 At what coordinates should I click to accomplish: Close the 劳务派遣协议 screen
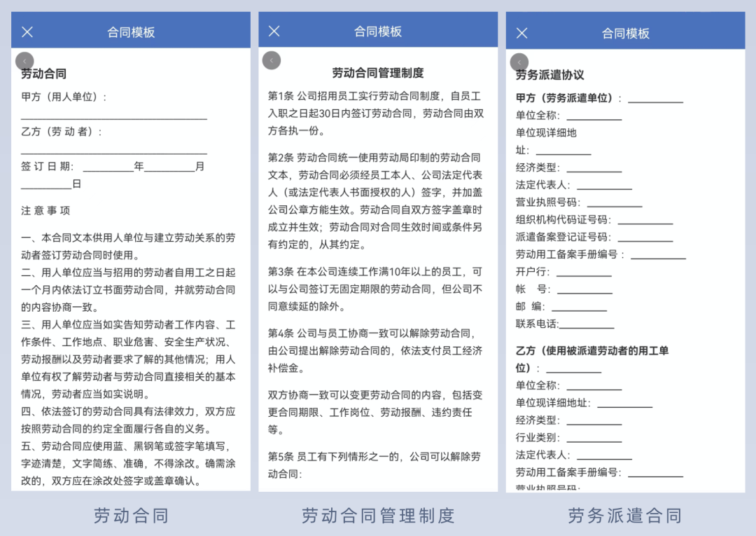(x=521, y=32)
